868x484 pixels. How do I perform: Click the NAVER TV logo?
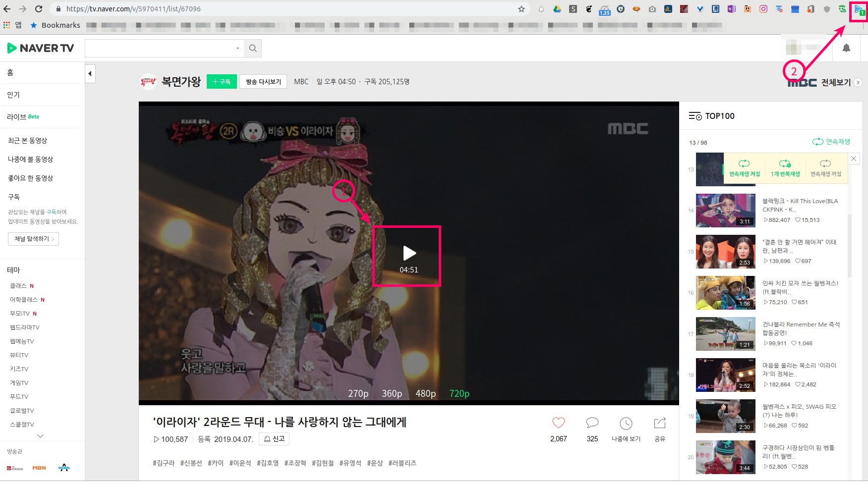click(41, 48)
